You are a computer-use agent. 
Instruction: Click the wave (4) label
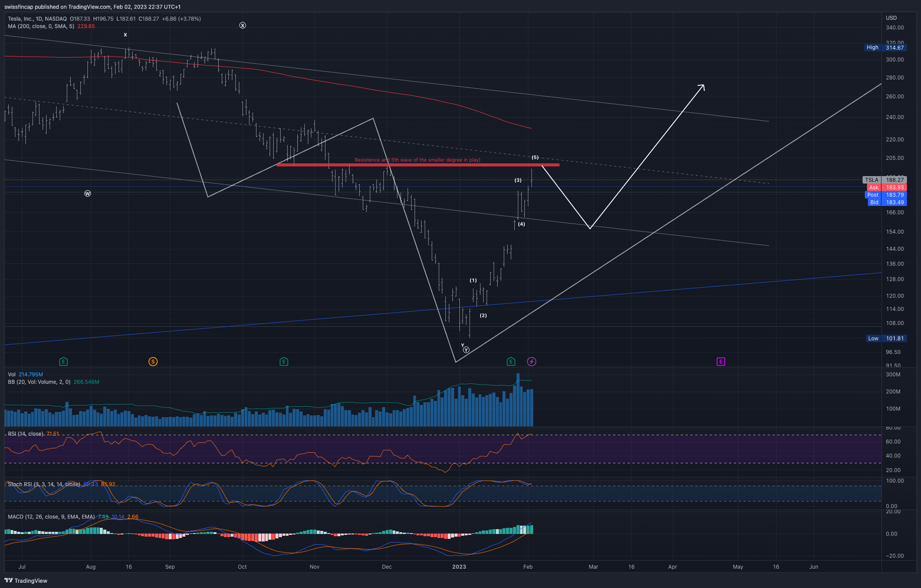pyautogui.click(x=521, y=224)
